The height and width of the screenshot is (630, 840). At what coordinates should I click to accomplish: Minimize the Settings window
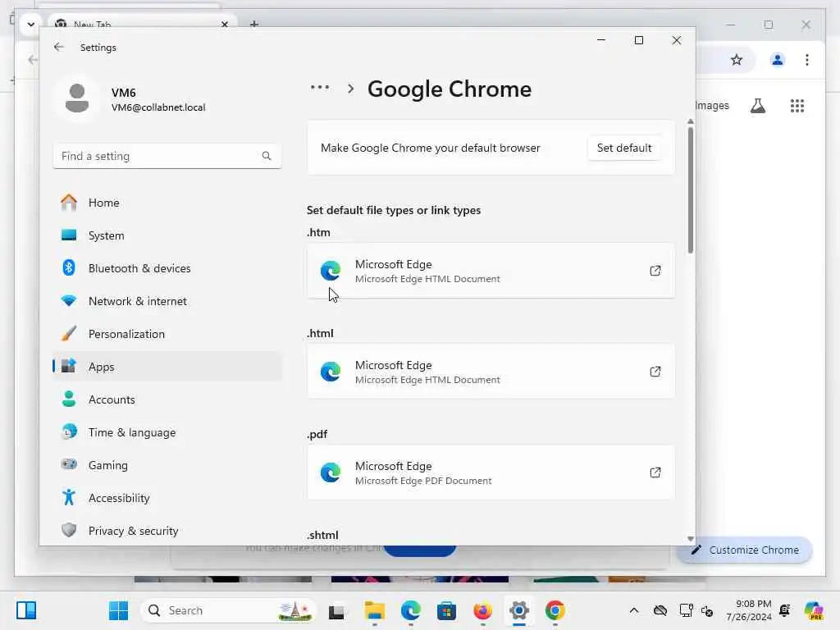tap(601, 40)
